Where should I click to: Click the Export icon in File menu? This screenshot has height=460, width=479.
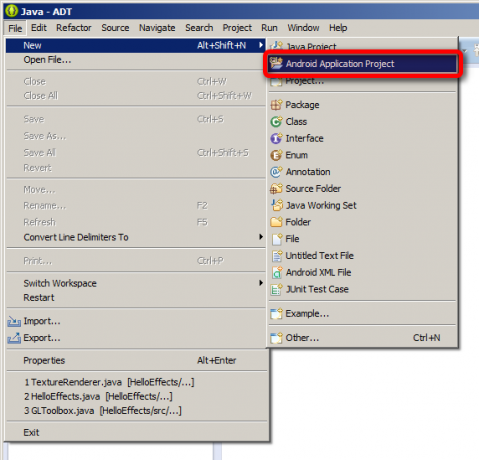tap(14, 338)
